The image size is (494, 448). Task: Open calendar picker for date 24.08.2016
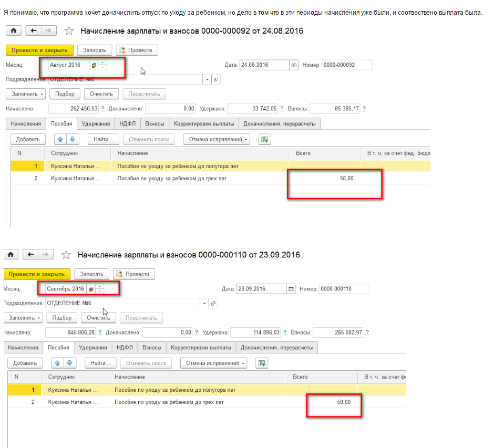[294, 65]
